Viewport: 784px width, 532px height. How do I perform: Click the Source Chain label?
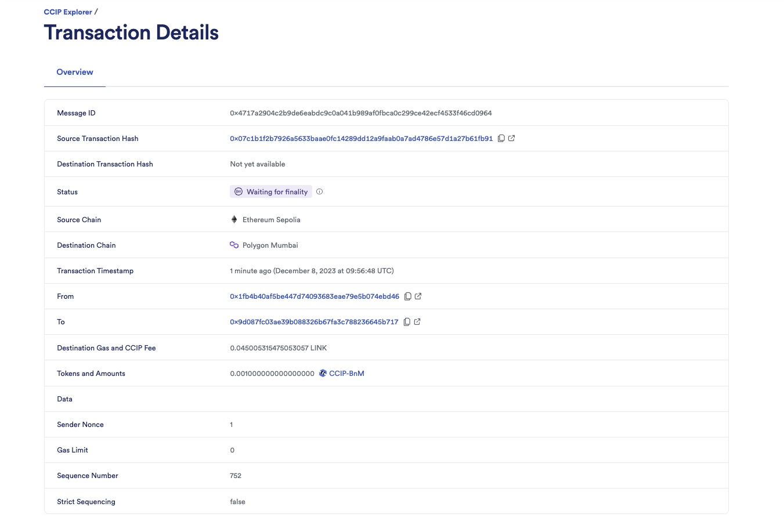click(79, 220)
